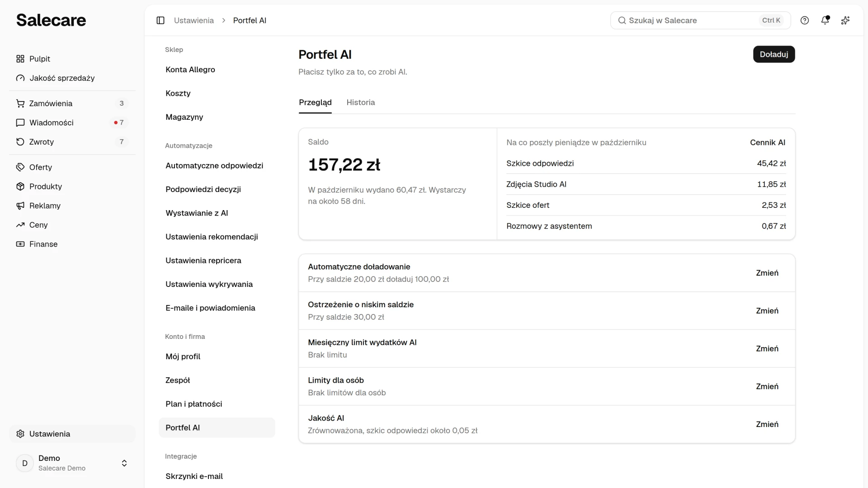Open Podpowiedzi decyzji settings

[x=217, y=189]
